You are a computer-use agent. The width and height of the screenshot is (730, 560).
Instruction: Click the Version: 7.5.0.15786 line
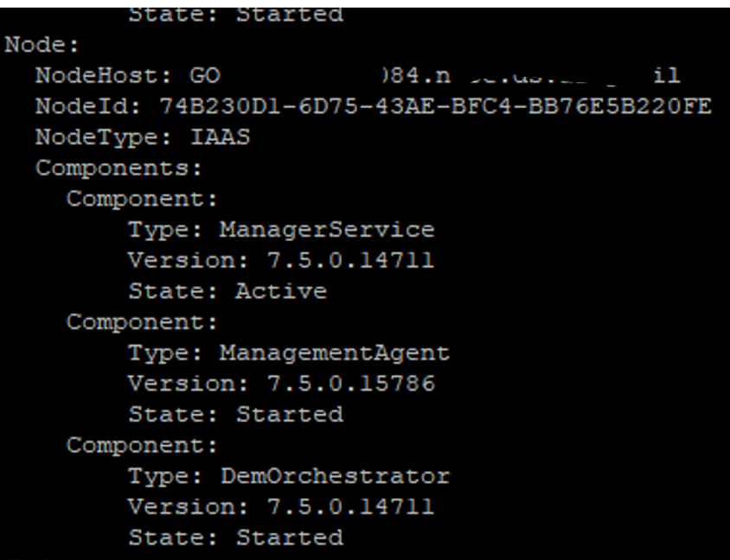point(281,384)
